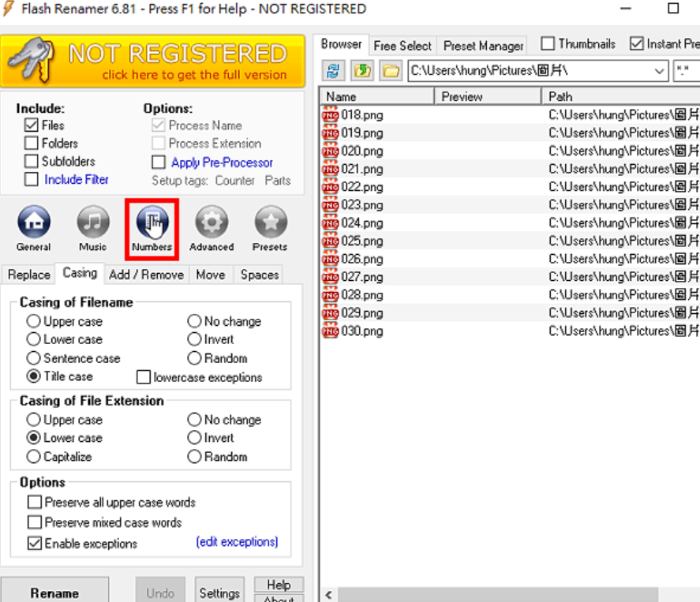The image size is (700, 602).
Task: Open the Settings dialog
Action: point(219,590)
